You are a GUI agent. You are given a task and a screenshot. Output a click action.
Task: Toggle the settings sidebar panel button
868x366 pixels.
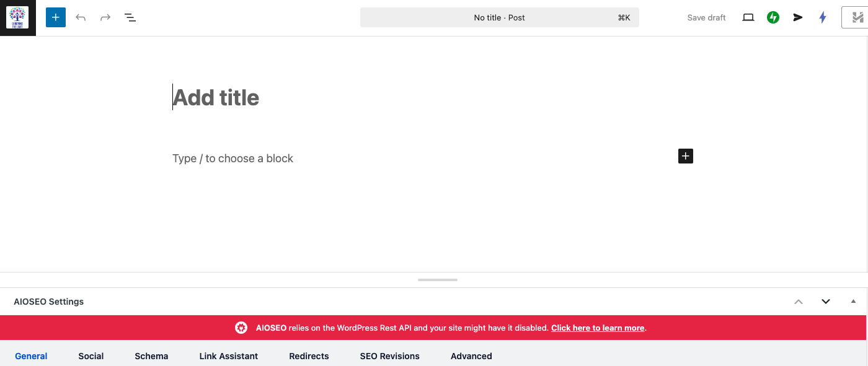pyautogui.click(x=854, y=17)
